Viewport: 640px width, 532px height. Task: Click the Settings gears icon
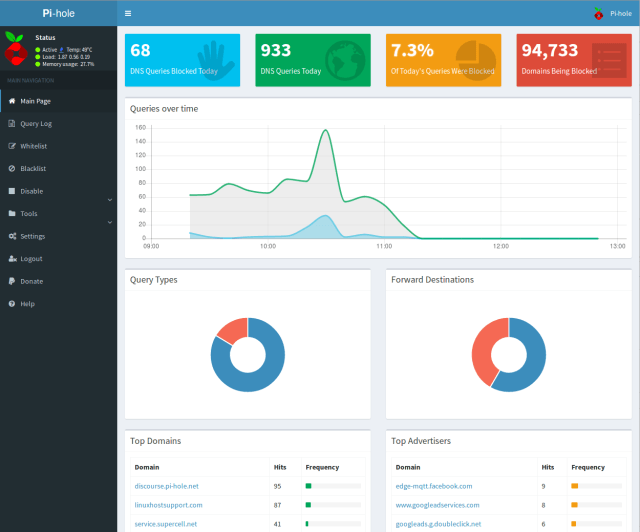12,236
